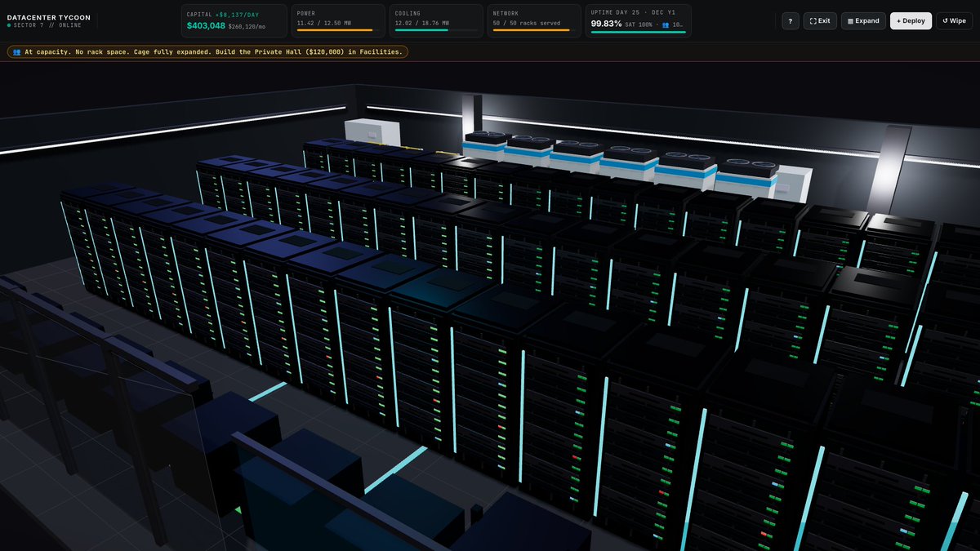
Task: Click the DATACENTER TYCOON title
Action: pos(49,17)
